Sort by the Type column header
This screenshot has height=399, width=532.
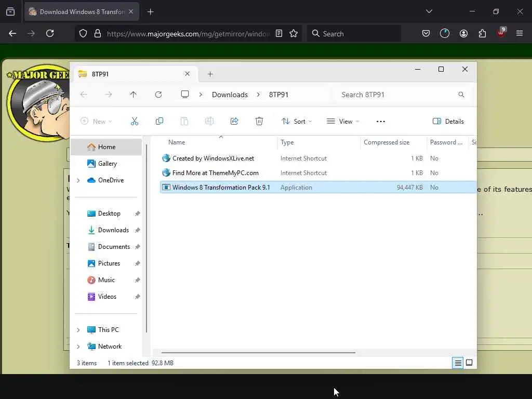click(x=319, y=142)
